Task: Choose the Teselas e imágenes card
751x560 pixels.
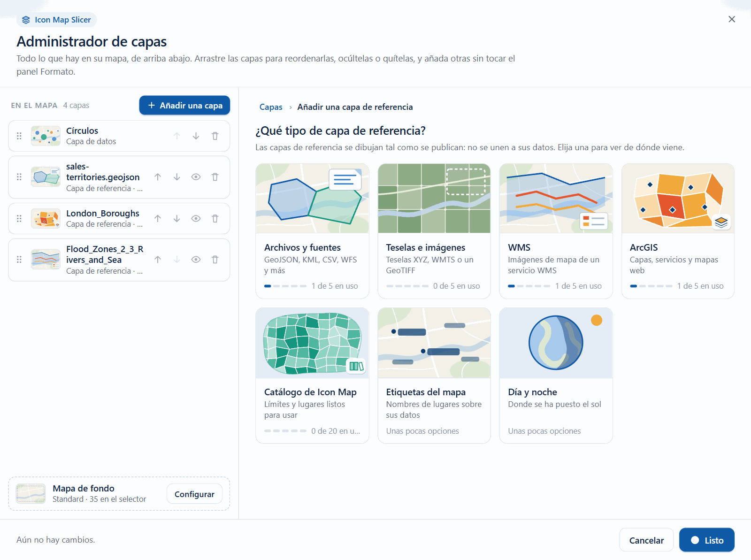Action: [434, 231]
